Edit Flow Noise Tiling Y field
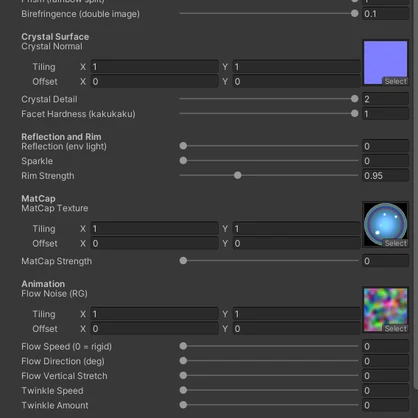 pyautogui.click(x=296, y=314)
